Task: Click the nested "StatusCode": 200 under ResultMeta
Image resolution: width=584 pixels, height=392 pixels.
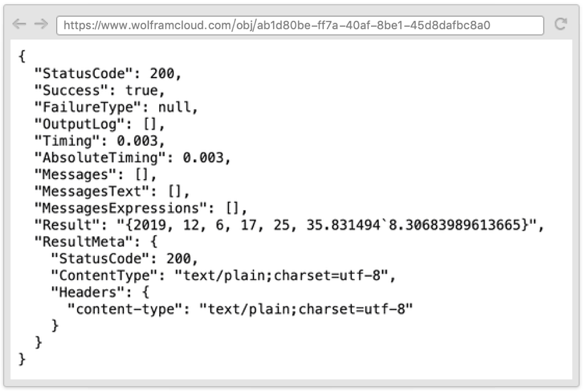Action: tap(124, 258)
